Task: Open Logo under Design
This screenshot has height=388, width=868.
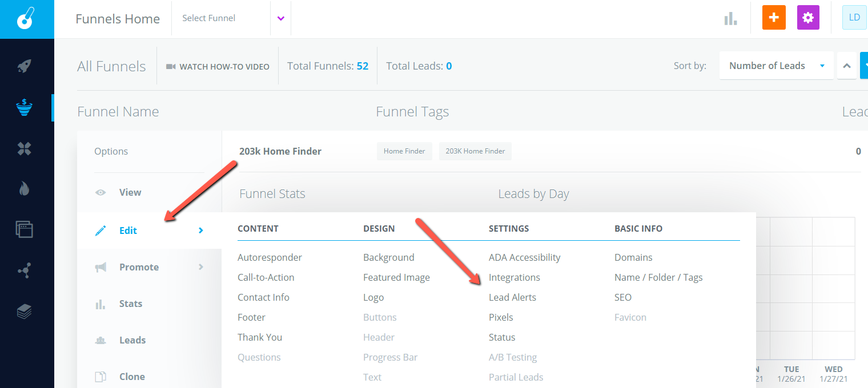Action: click(373, 297)
